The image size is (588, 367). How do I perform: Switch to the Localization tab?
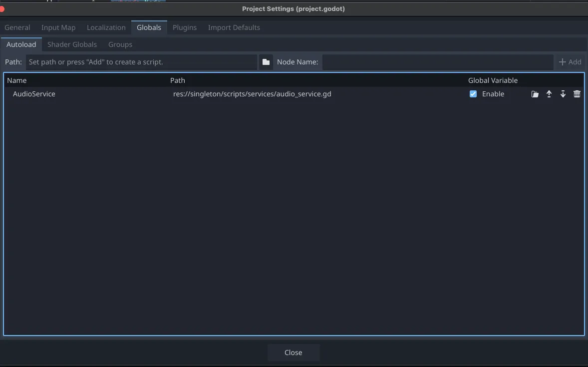pos(106,27)
